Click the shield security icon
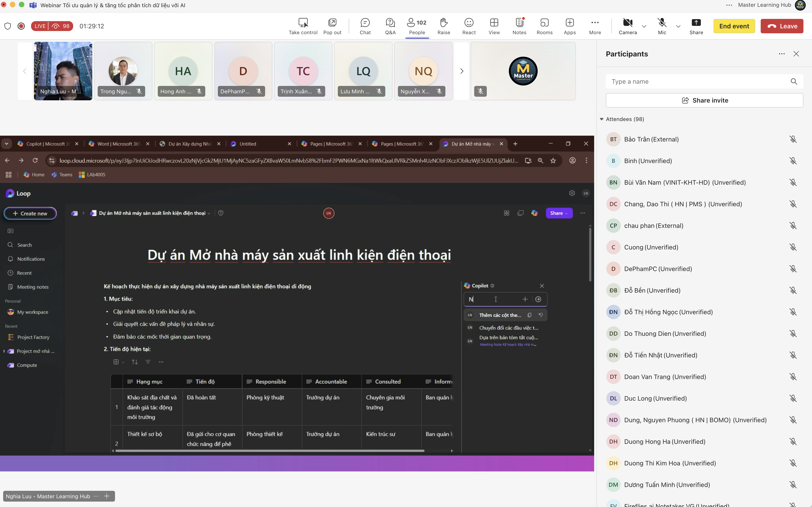 coord(8,26)
